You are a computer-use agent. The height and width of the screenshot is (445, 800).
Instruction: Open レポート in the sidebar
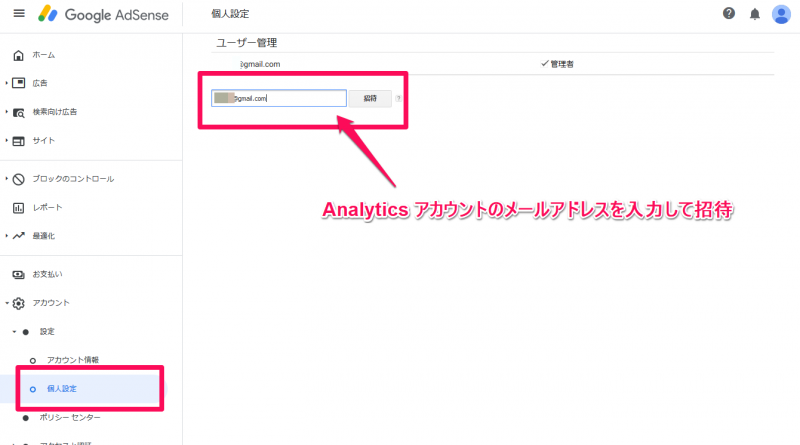point(47,207)
